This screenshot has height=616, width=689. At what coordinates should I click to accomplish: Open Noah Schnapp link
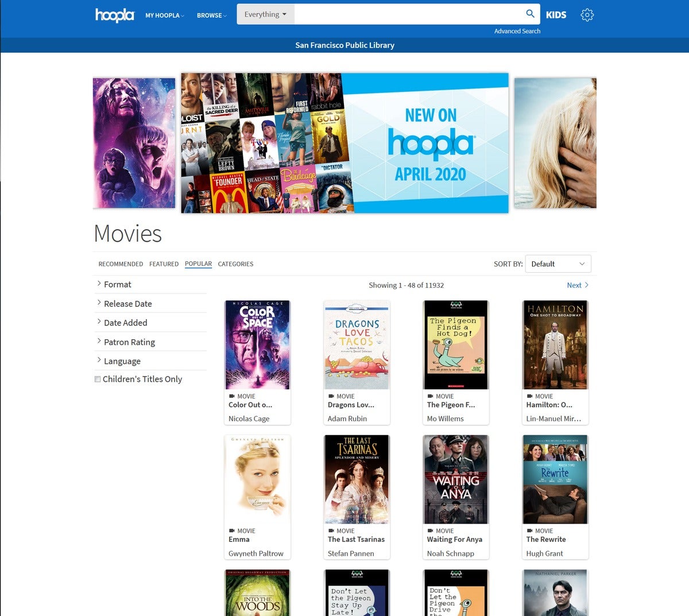click(450, 553)
